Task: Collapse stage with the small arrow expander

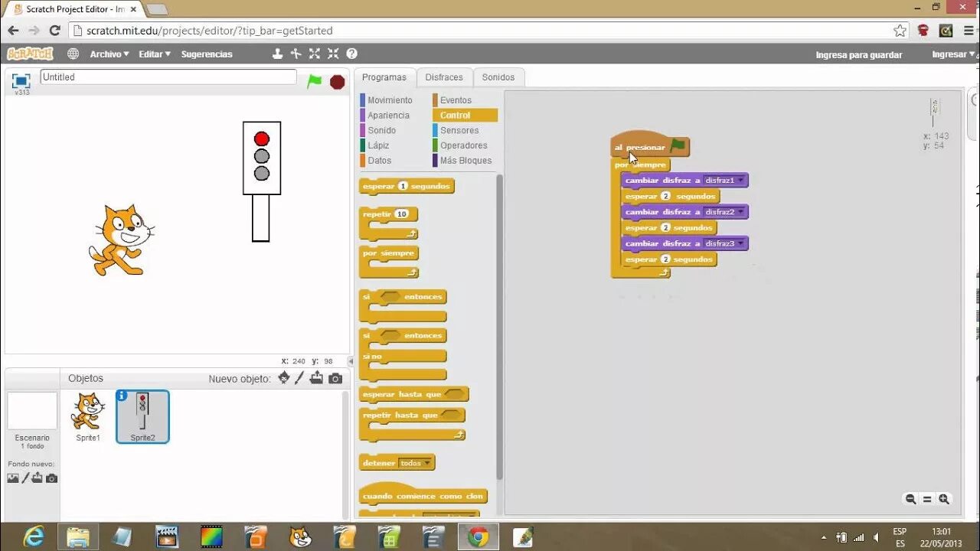Action: point(351,361)
